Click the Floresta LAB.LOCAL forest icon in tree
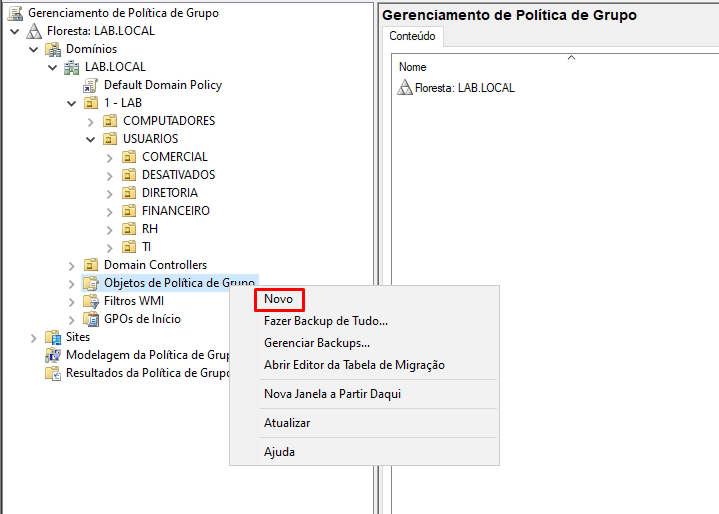The height and width of the screenshot is (514, 719). pos(34,31)
